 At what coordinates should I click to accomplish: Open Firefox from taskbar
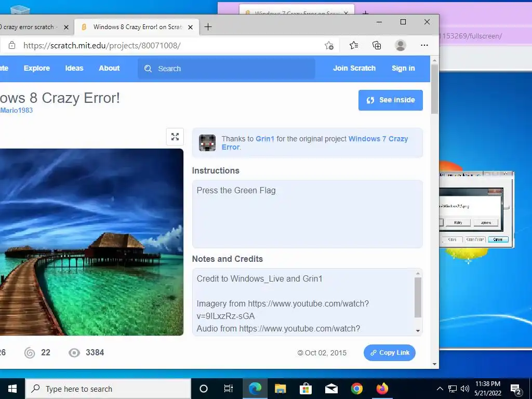point(382,389)
